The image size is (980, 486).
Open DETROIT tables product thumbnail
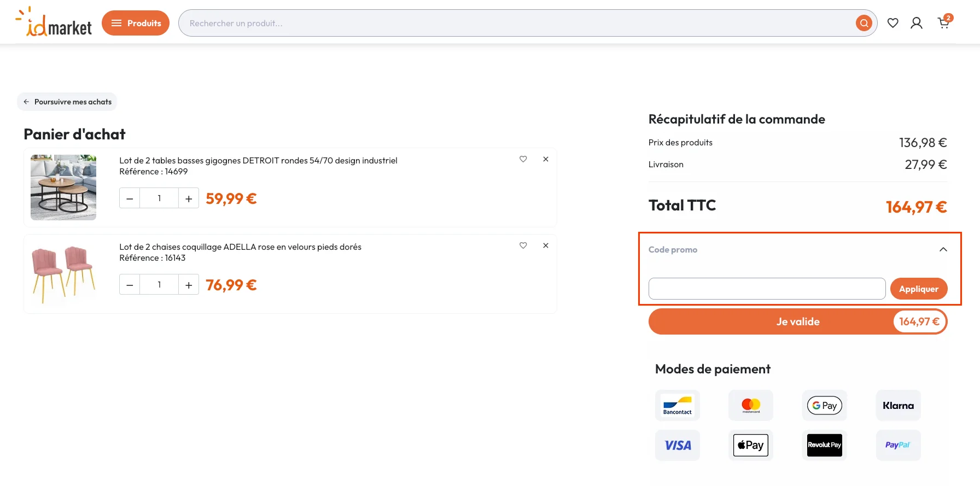tap(63, 188)
